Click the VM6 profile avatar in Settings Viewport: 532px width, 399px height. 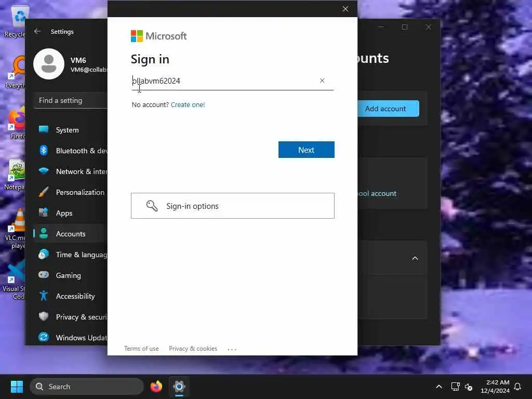point(49,64)
